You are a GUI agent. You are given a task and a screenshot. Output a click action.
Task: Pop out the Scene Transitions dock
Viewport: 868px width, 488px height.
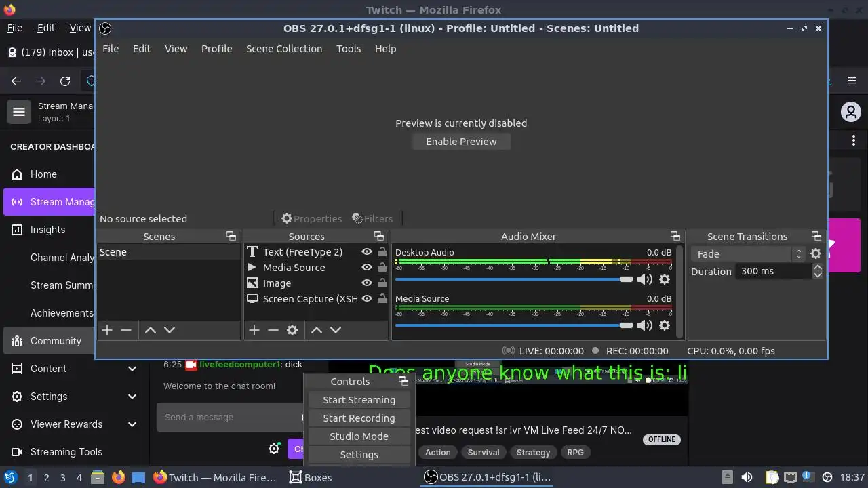tap(816, 236)
